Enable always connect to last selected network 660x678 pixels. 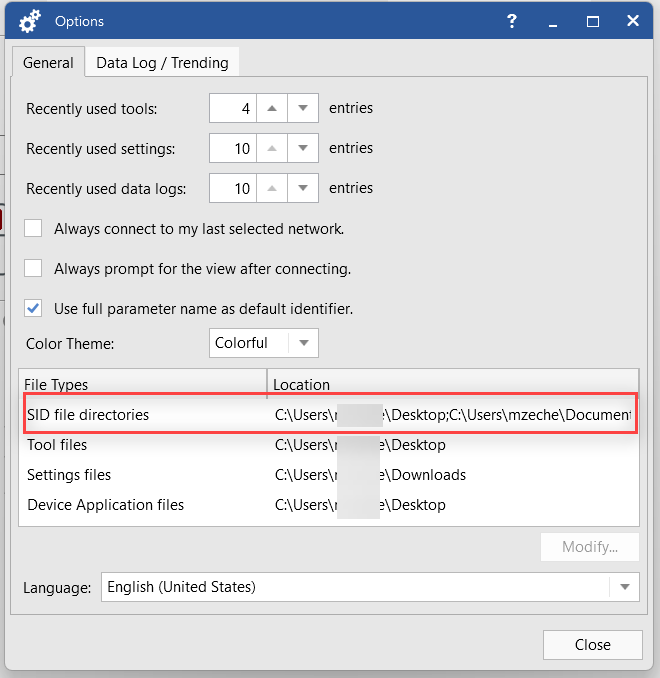point(34,228)
